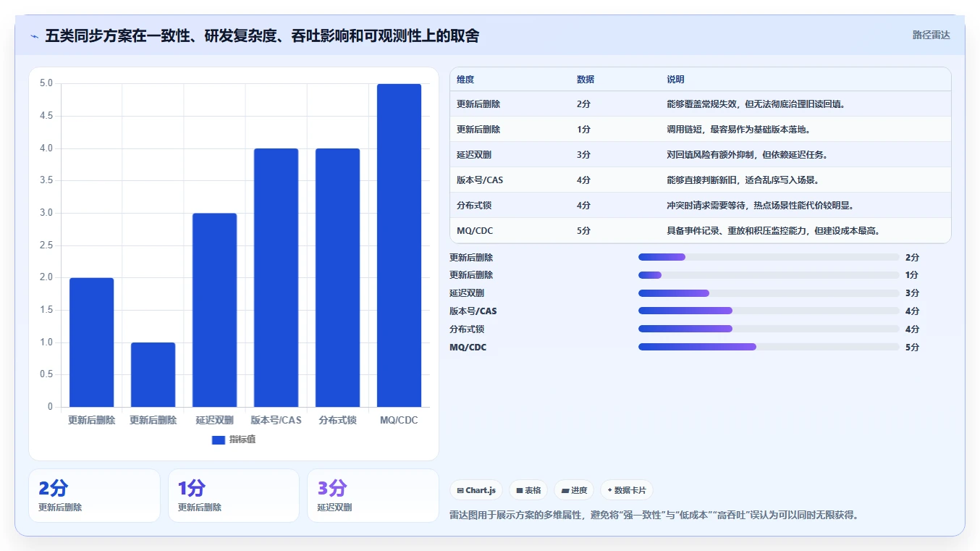Screen dimensions: 980x551
Task: Click the 5.0 y-axis tick value
Action: pos(46,83)
